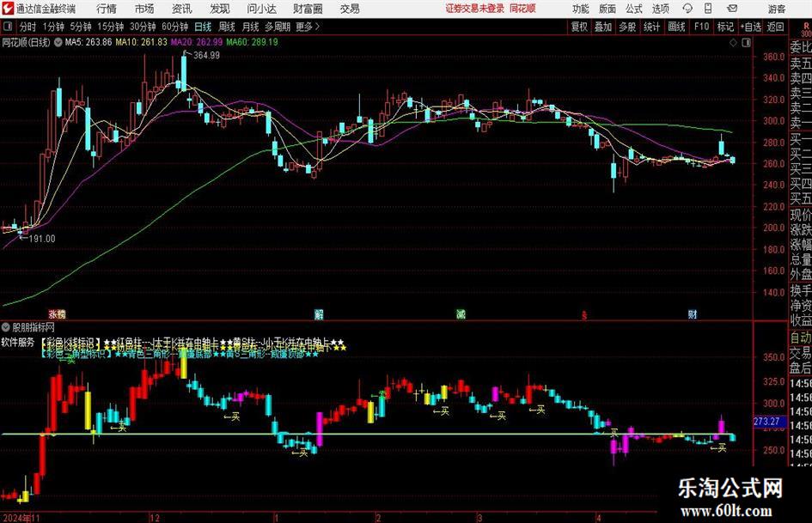The height and width of the screenshot is (523, 812).
Task: Open the 版面 menu
Action: pos(607,9)
